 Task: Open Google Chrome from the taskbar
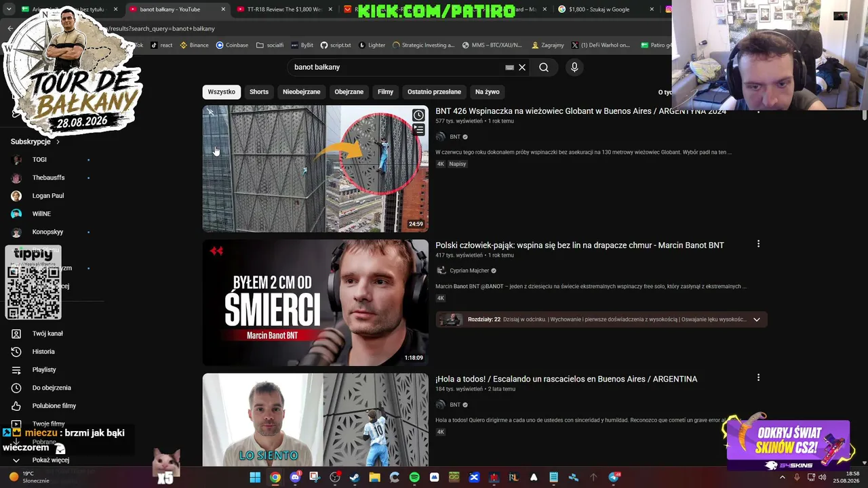275,477
